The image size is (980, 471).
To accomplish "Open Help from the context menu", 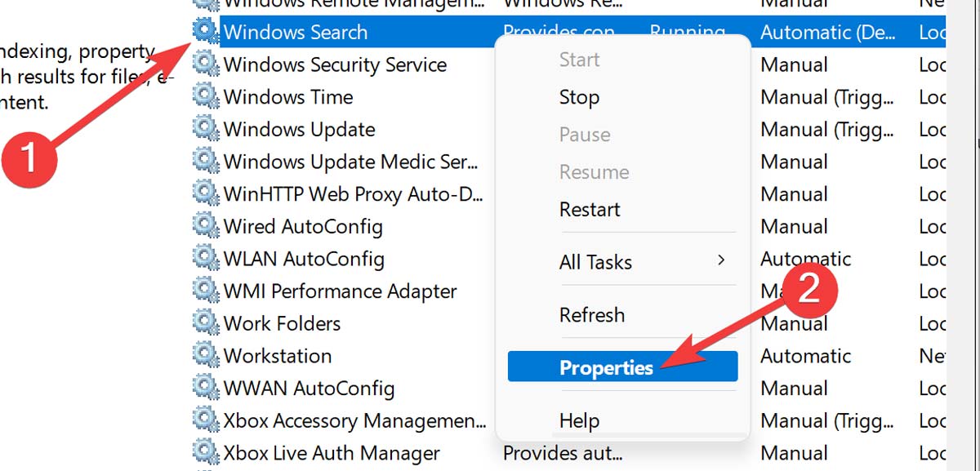I will coord(579,420).
